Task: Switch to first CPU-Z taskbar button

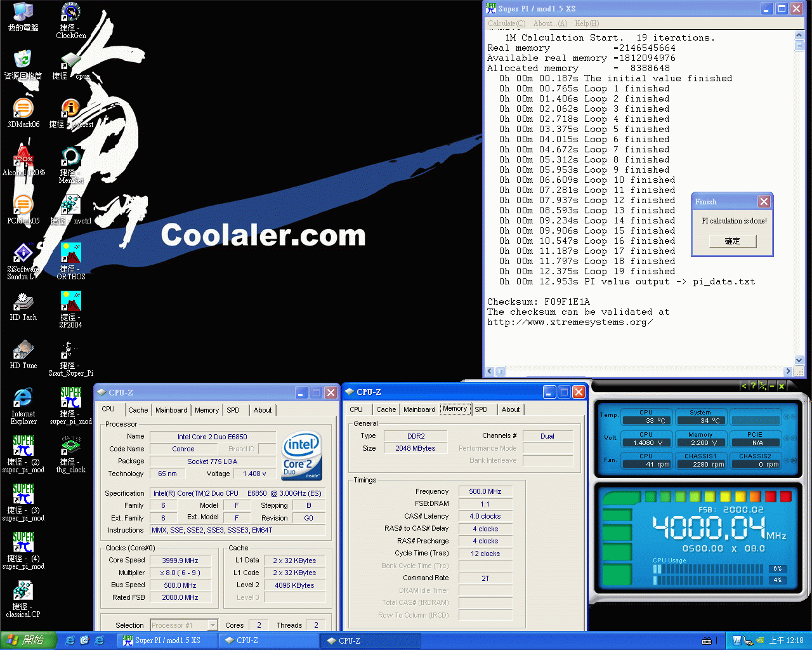Action: point(268,640)
